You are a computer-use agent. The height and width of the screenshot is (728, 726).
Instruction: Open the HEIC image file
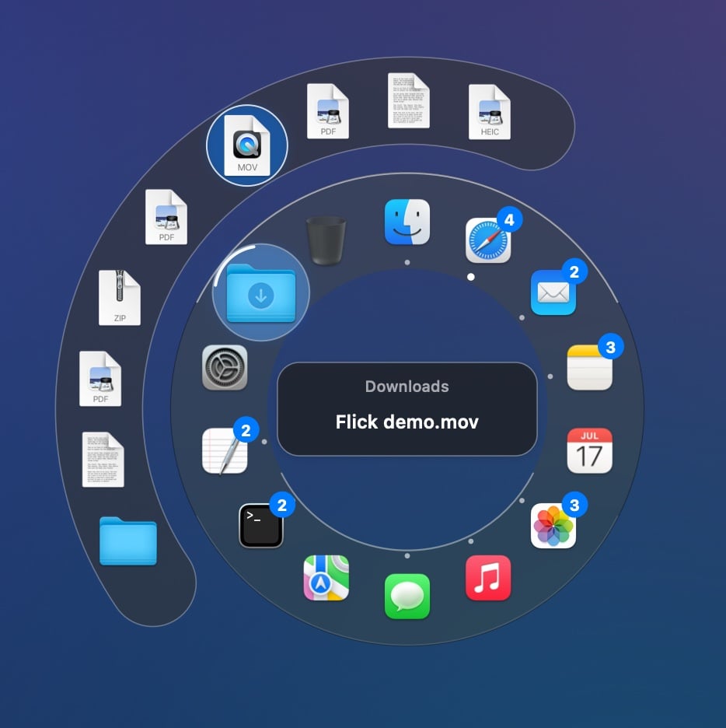490,112
